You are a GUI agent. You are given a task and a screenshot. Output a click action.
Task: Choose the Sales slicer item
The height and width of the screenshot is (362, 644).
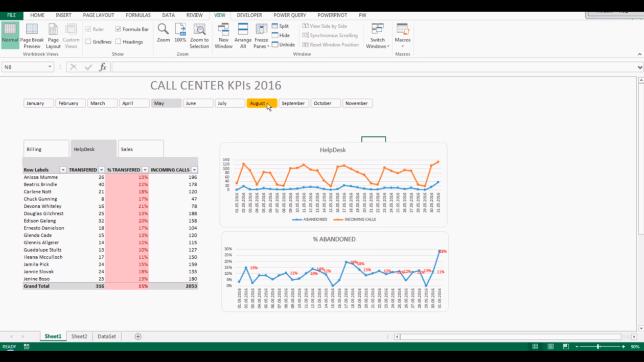pyautogui.click(x=141, y=149)
